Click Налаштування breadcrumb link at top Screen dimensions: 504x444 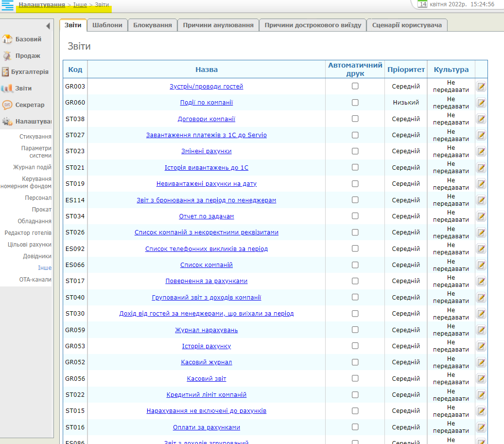click(42, 4)
